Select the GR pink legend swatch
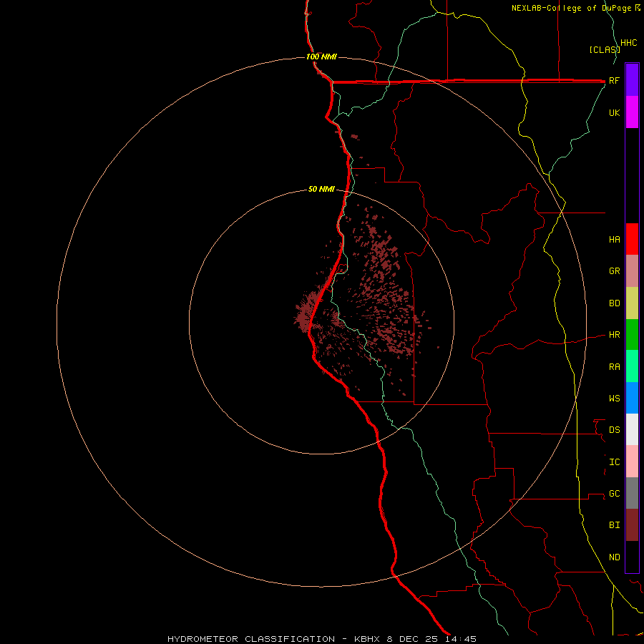 point(632,271)
